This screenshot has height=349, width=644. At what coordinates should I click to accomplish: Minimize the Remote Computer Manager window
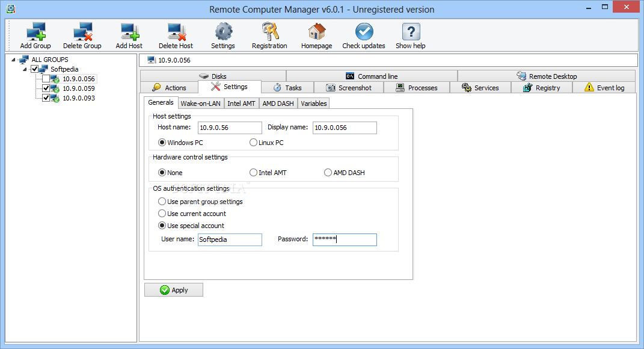pyautogui.click(x=589, y=7)
